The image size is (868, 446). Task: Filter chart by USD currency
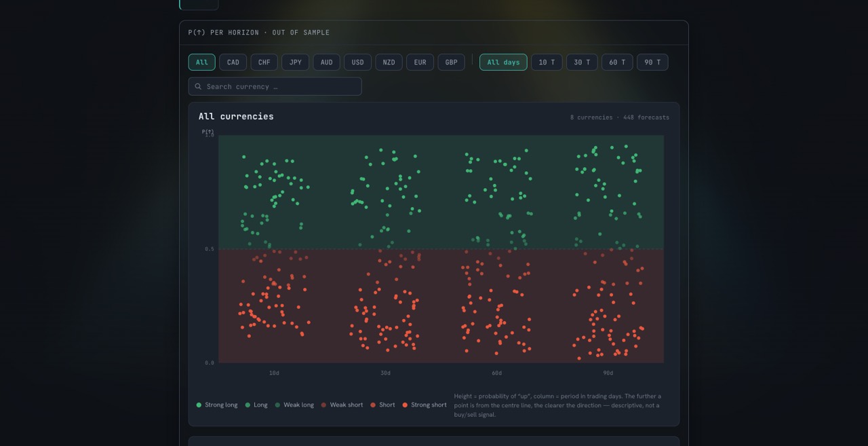click(x=358, y=62)
